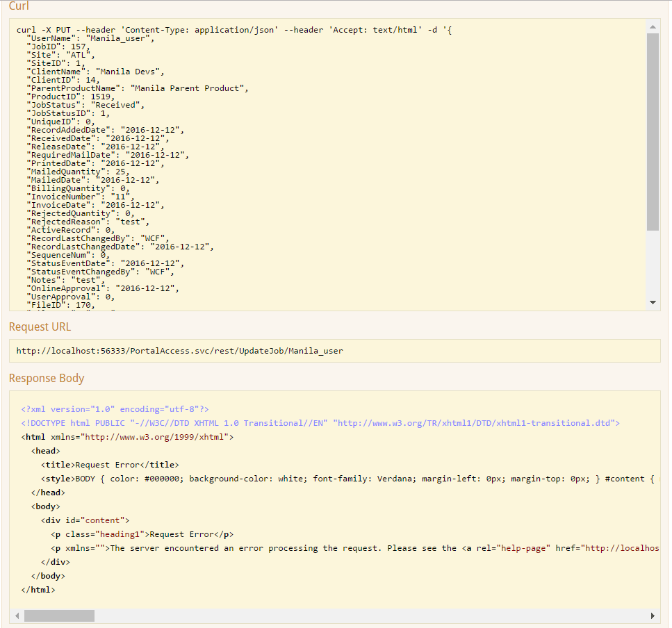The height and width of the screenshot is (628, 672).
Task: Click the "StatusEventDate" line
Action: [x=105, y=264]
